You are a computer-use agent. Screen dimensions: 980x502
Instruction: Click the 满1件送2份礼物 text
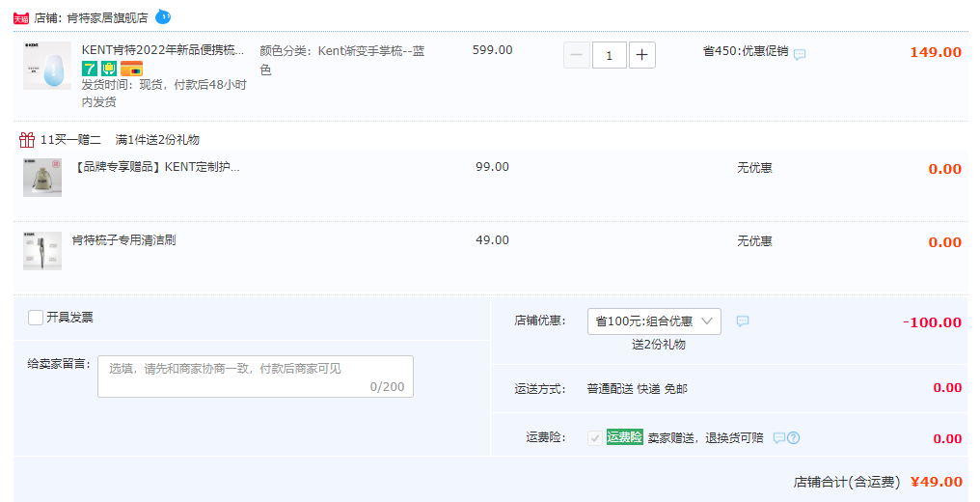(x=157, y=139)
